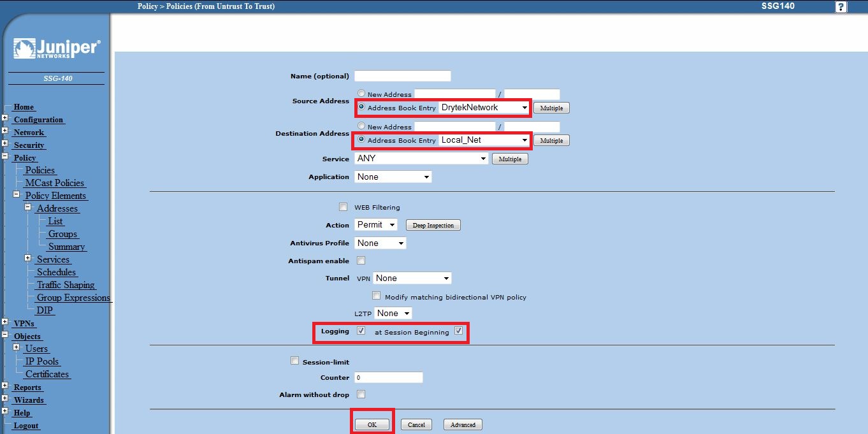Open the Action Permit dropdown
The image size is (868, 434).
pos(376,225)
